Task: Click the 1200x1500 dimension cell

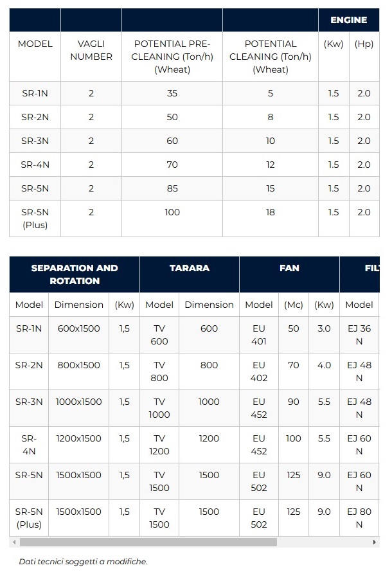Action: [79, 438]
